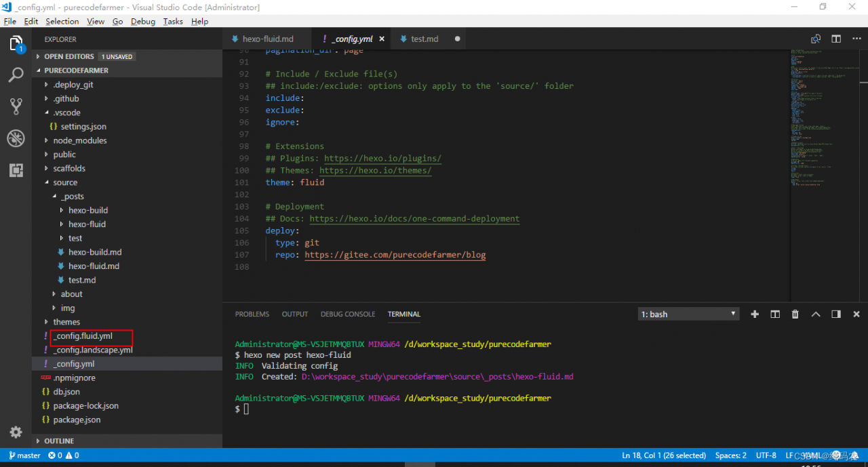Viewport: 868px width, 467px height.
Task: Open the Source Control view
Action: tap(16, 106)
